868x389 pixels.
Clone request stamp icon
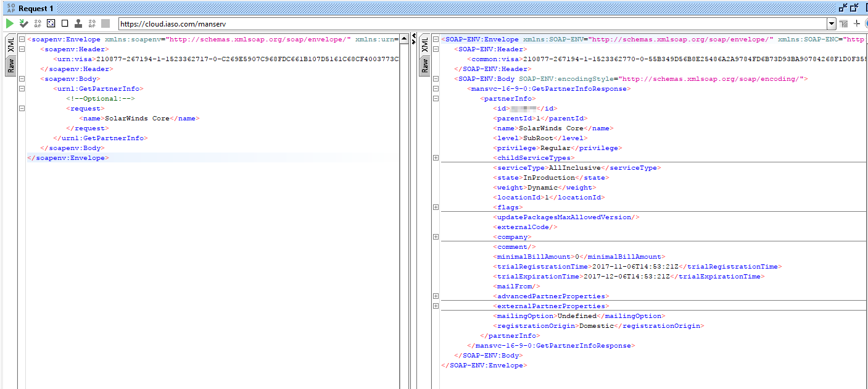pos(78,23)
